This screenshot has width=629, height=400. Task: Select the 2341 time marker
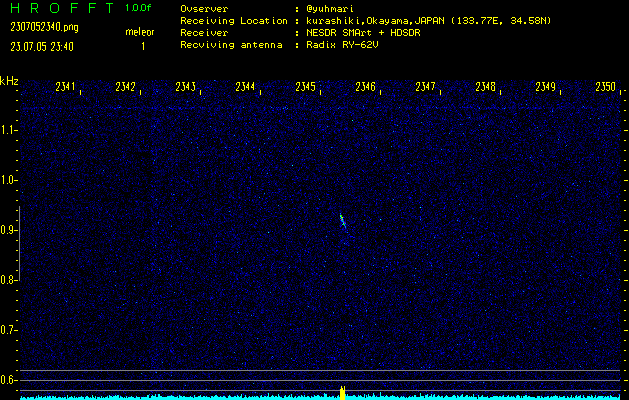pos(66,88)
